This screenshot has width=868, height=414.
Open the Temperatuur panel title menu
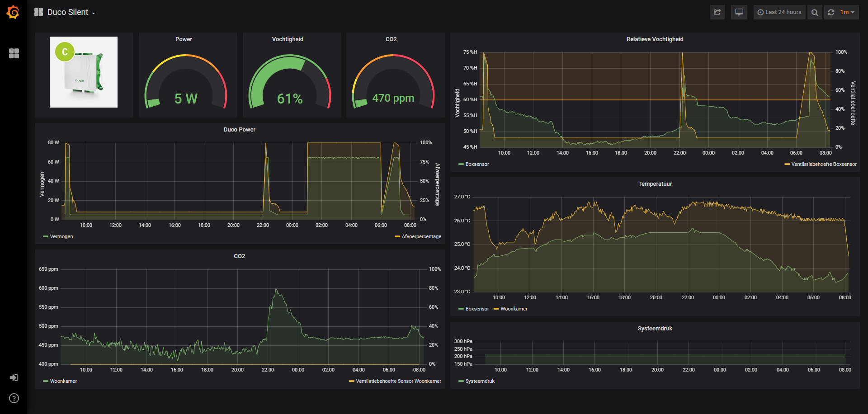click(x=655, y=184)
